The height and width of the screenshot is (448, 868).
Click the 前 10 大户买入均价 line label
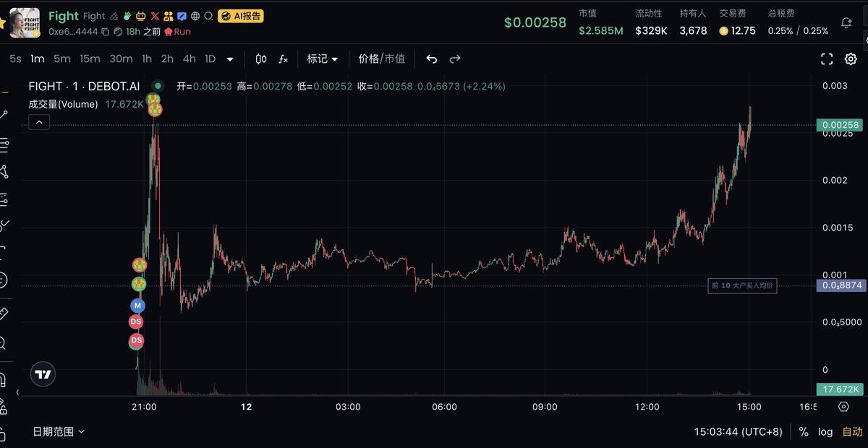click(x=742, y=285)
